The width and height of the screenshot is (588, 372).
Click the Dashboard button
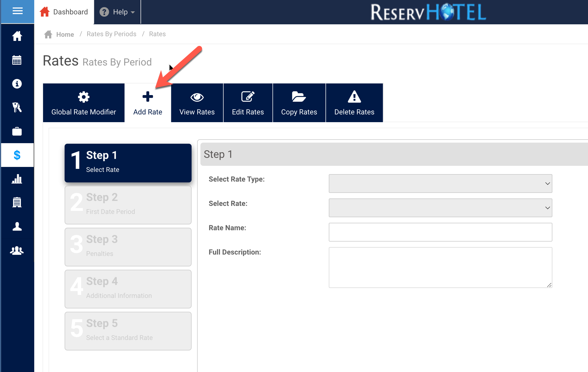pyautogui.click(x=64, y=12)
